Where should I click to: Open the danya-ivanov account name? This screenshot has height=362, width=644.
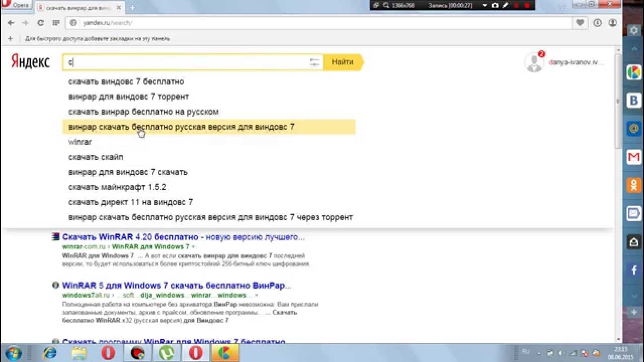coord(576,62)
